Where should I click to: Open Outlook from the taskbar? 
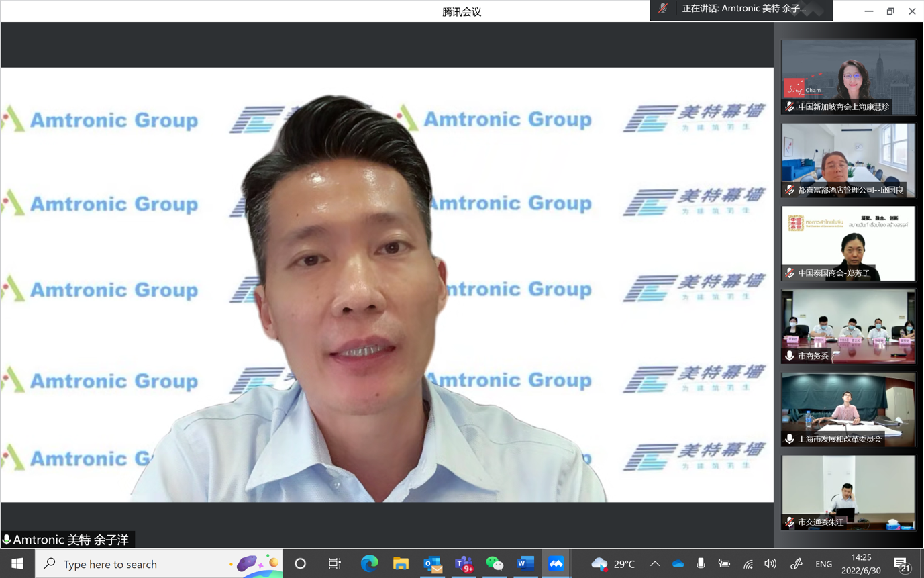click(x=432, y=564)
